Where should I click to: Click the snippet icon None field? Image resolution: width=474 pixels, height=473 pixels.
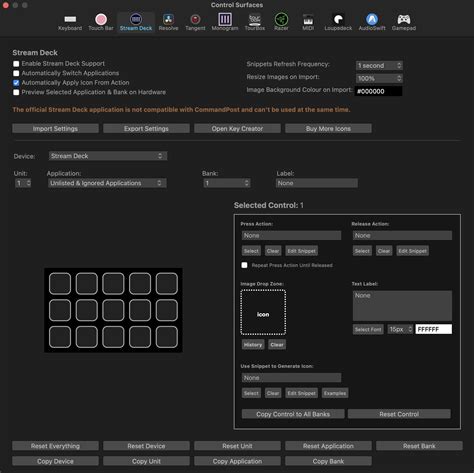[292, 378]
